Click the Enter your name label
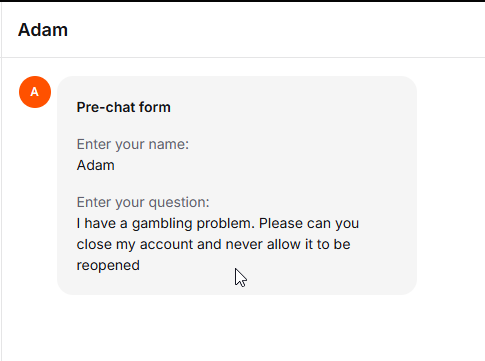The height and width of the screenshot is (361, 485). click(133, 144)
